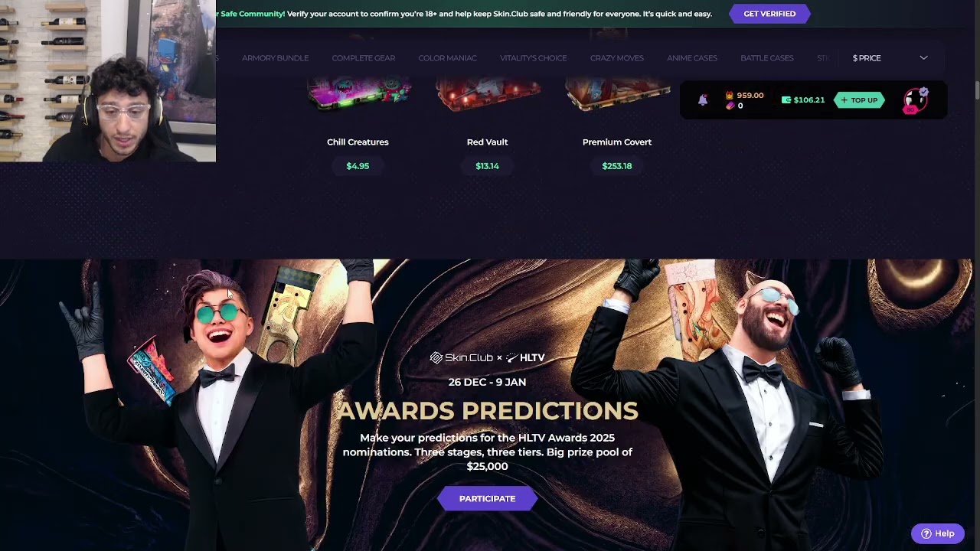Click the Top Up button
Image resolution: width=980 pixels, height=551 pixels.
tap(859, 100)
